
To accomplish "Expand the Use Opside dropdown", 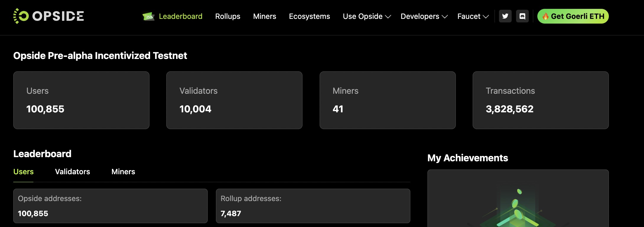I will point(367,17).
